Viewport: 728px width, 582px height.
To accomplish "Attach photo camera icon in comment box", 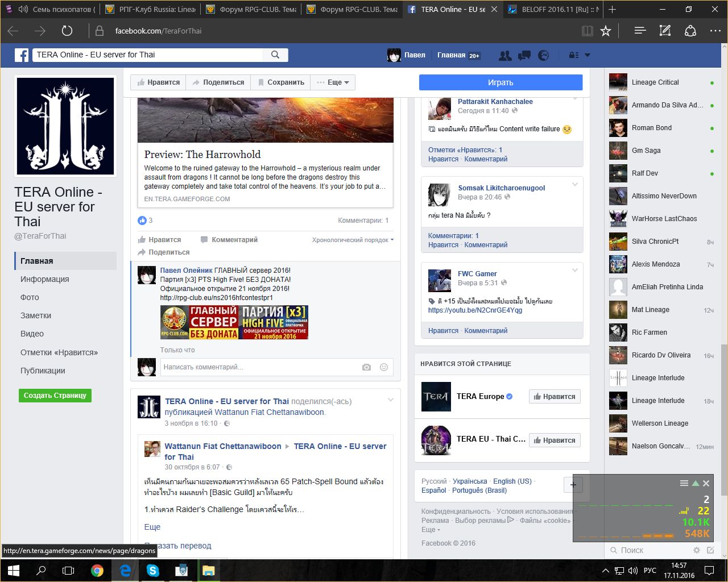I will click(366, 367).
